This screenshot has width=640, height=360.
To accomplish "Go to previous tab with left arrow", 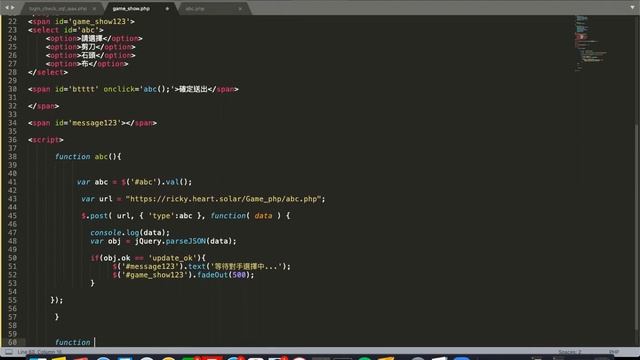I will point(7,8).
